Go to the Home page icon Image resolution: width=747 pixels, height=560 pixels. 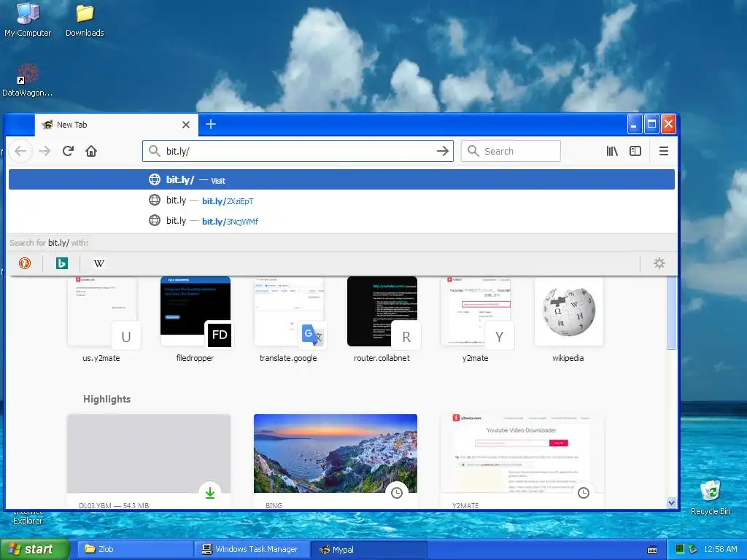tap(91, 151)
